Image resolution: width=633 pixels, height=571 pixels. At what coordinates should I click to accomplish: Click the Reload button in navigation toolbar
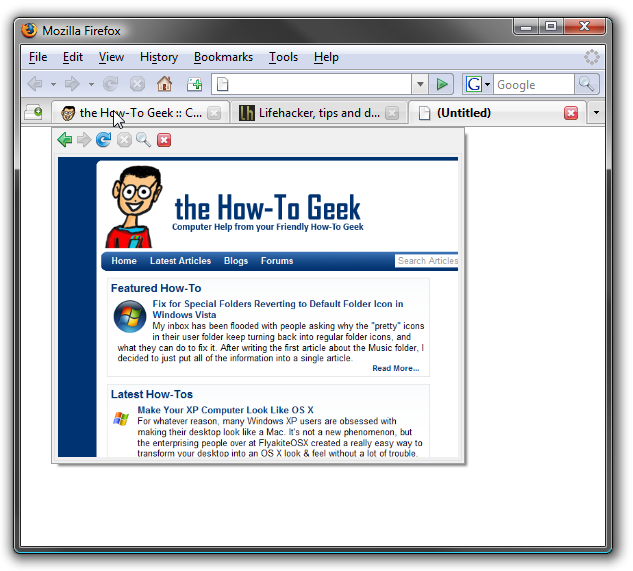110,84
